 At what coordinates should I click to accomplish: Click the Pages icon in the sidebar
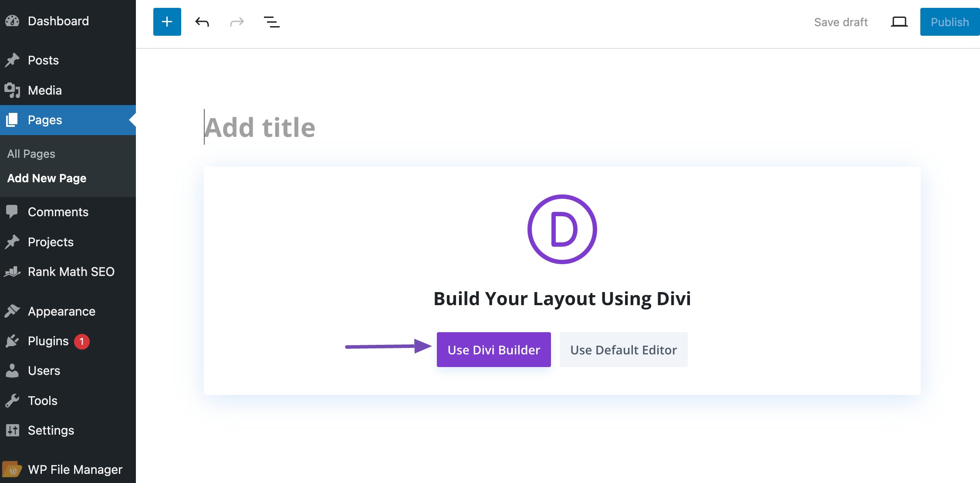click(x=12, y=120)
